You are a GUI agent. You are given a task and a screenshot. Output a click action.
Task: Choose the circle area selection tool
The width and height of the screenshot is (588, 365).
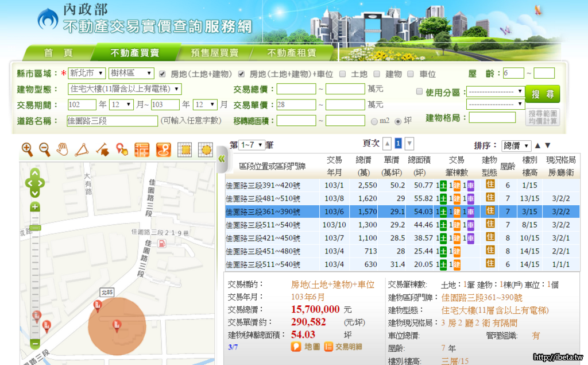[205, 149]
